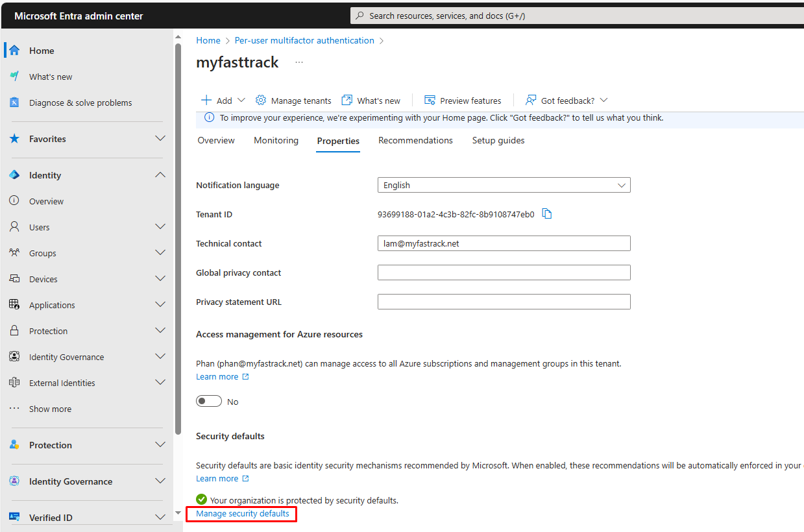Click the Add plus icon
This screenshot has width=804, height=532.
pos(206,100)
